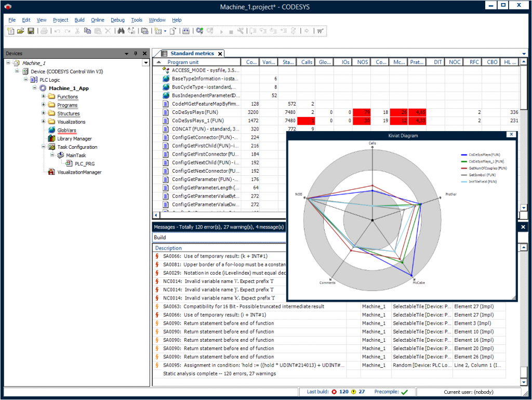532x400 pixels.
Task: Expand the Structures folder node
Action: click(44, 113)
